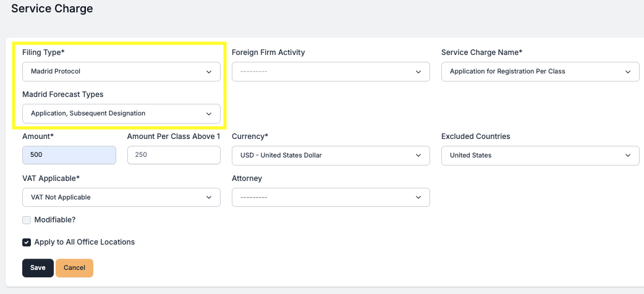Click the chevron arrow in Madrid Forecast Types
The image size is (644, 294).
[209, 114]
